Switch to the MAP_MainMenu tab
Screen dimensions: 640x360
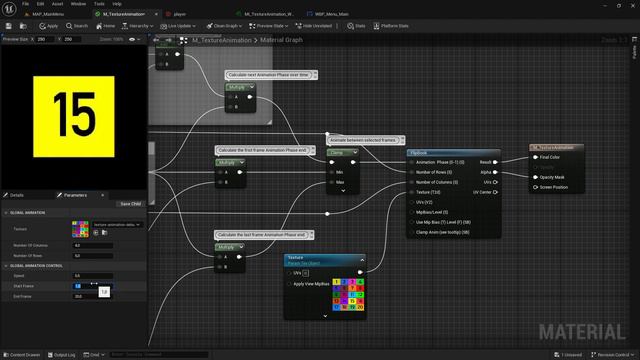[48, 14]
